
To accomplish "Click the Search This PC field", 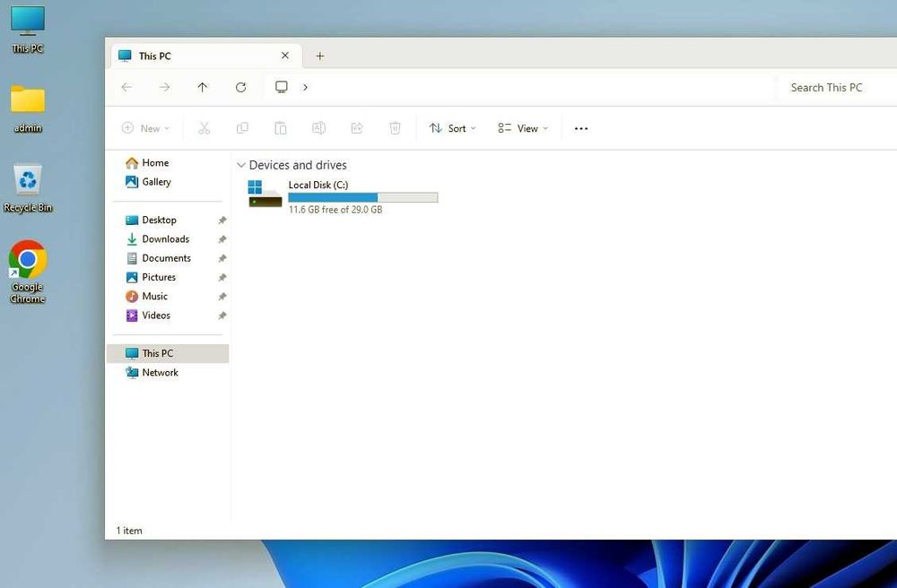I will [838, 88].
